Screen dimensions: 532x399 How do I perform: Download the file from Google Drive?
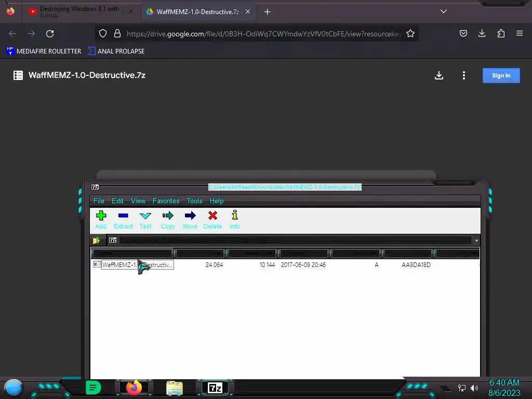point(438,75)
